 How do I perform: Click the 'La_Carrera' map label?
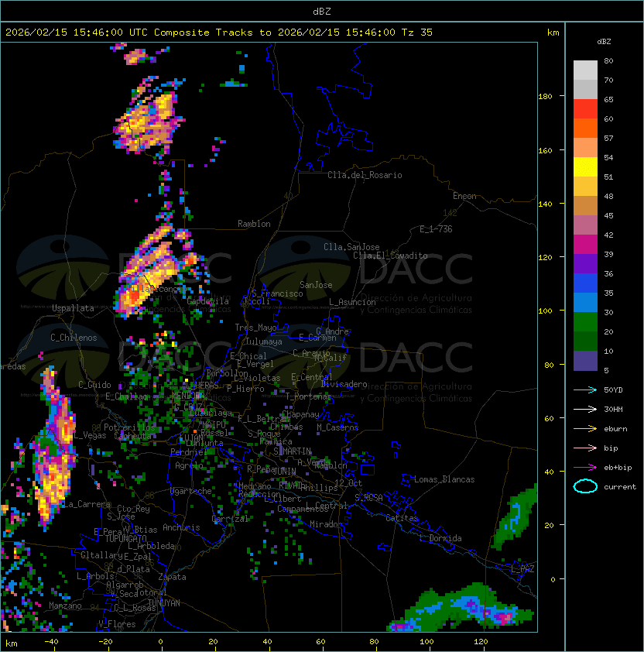[x=87, y=504]
